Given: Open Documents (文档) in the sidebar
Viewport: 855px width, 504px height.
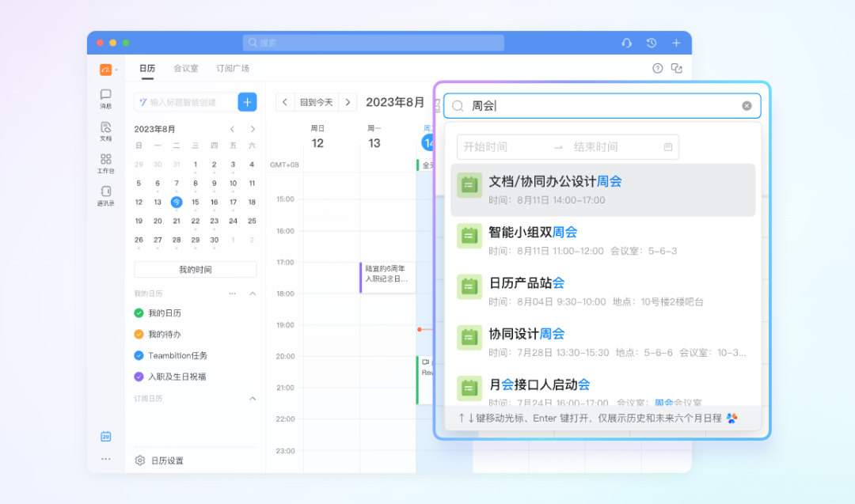Looking at the screenshot, I should [105, 131].
